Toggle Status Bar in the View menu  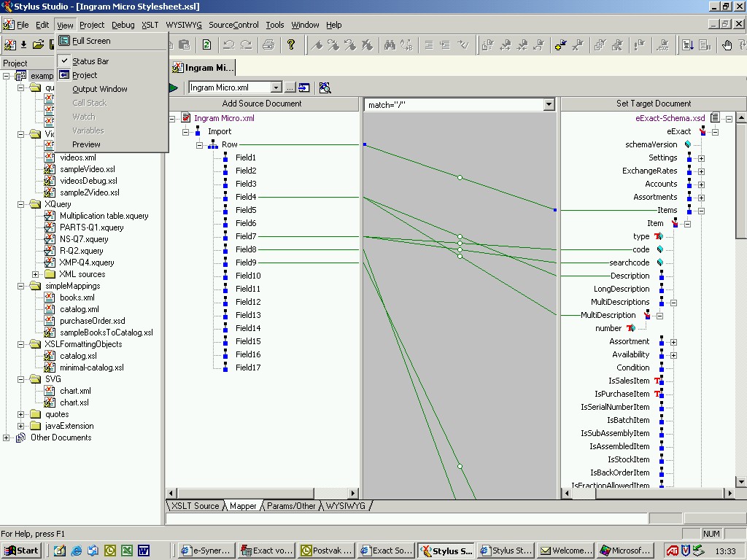tap(90, 61)
